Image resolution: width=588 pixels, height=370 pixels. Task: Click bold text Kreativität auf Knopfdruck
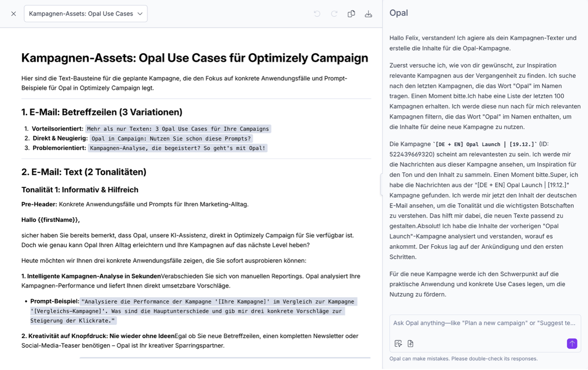click(x=68, y=336)
